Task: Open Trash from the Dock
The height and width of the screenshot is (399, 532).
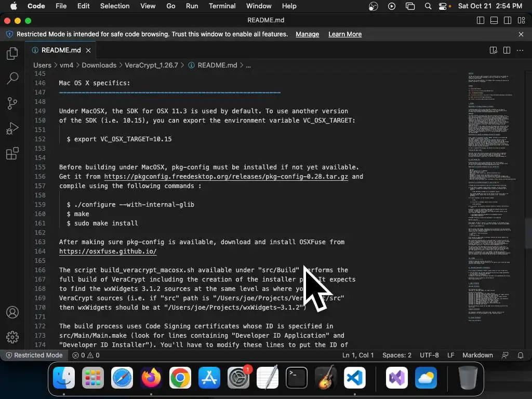Action: tap(468, 378)
